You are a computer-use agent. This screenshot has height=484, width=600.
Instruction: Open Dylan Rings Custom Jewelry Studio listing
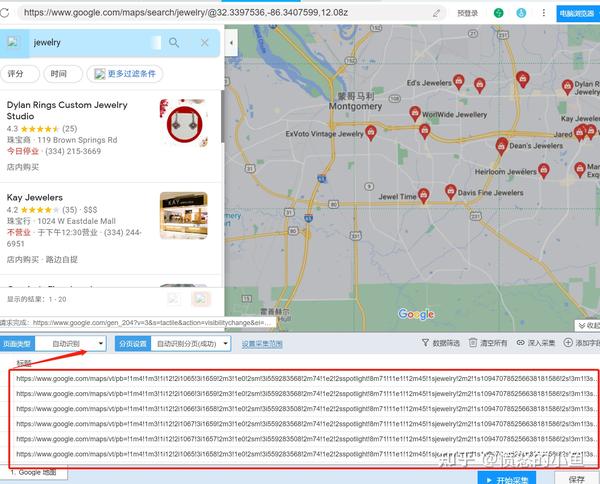pyautogui.click(x=67, y=110)
